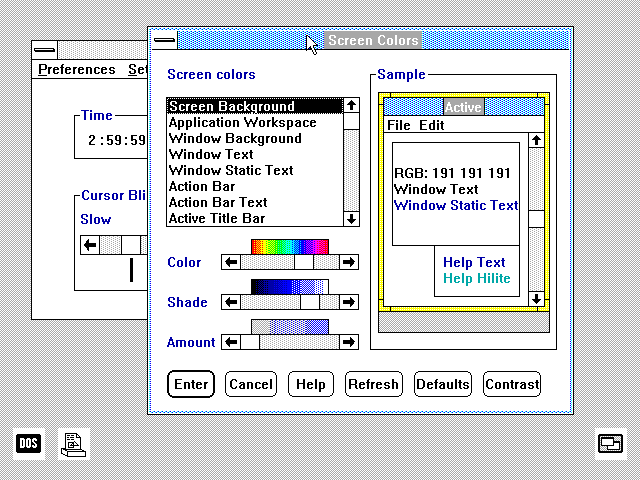Click the Refresh button
The width and height of the screenshot is (640, 480).
(373, 384)
